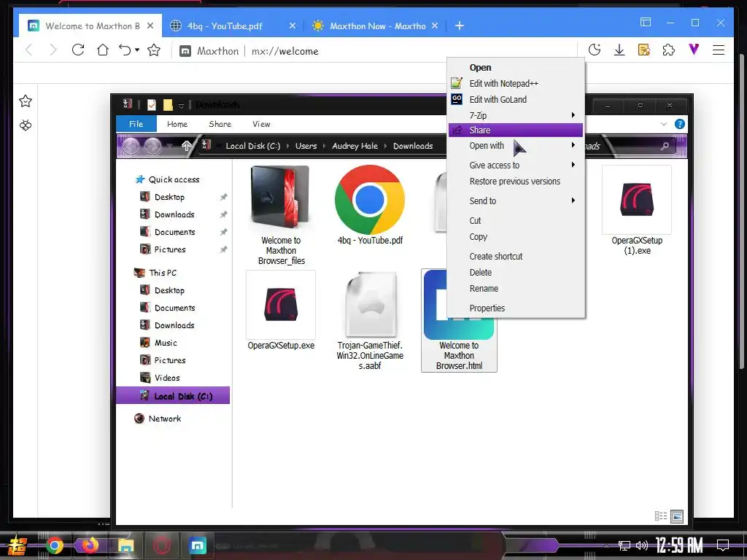Image resolution: width=747 pixels, height=560 pixels.
Task: Go to Maxthon home page
Action: click(x=102, y=50)
